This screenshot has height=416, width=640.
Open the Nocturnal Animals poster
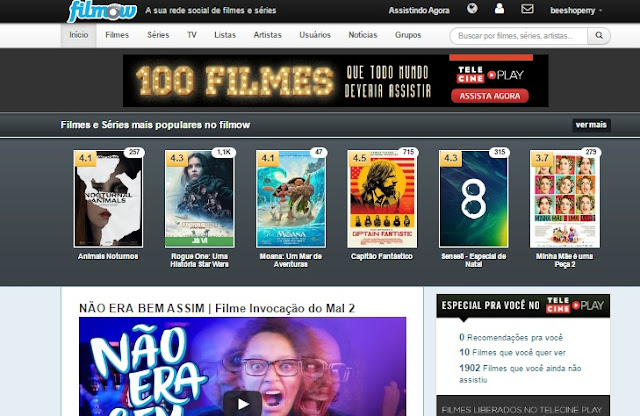pyautogui.click(x=108, y=199)
